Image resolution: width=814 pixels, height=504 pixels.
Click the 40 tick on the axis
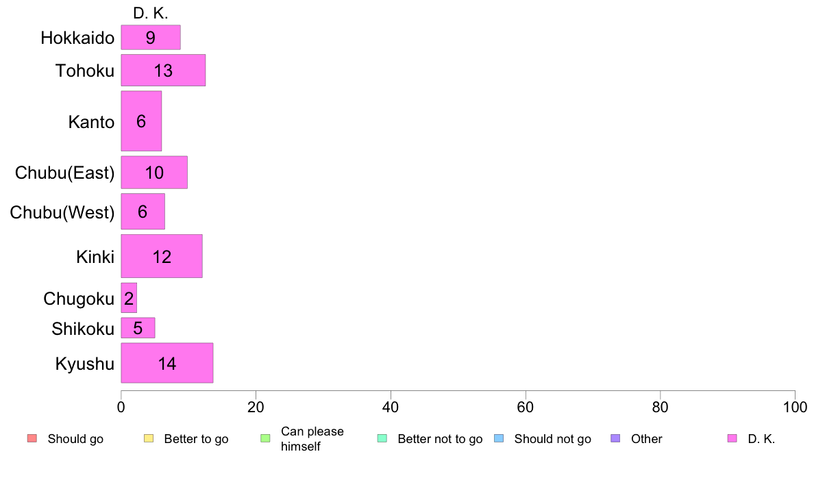coord(391,407)
